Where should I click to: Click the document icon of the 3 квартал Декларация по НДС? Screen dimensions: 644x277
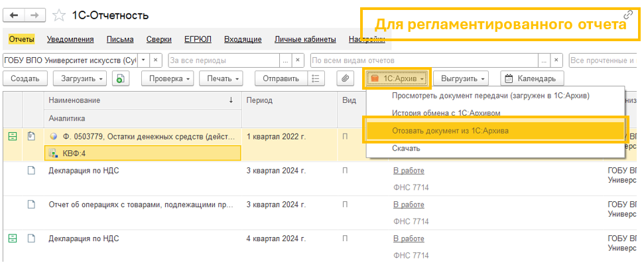pos(32,171)
